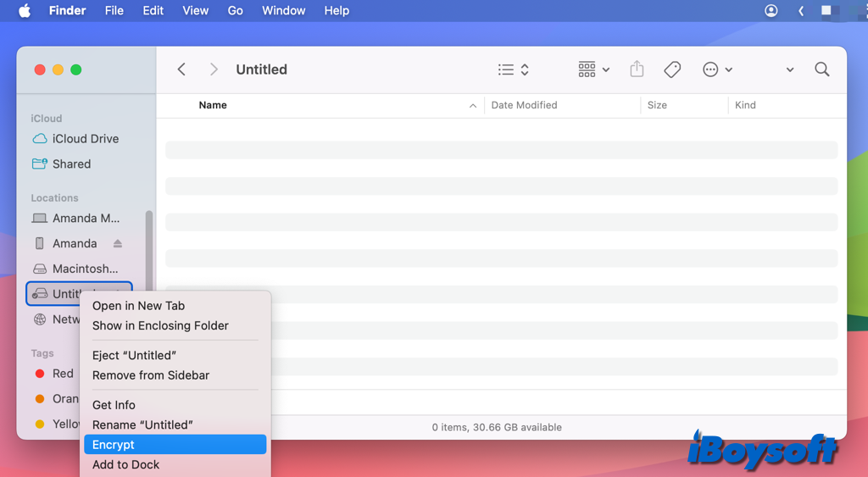Open iCloud Drive in sidebar
This screenshot has height=477, width=868.
85,139
